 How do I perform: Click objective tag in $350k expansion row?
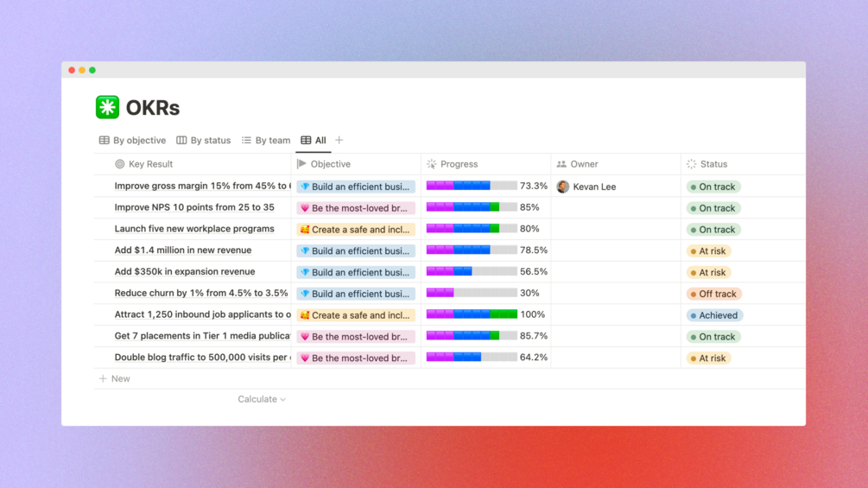point(356,272)
